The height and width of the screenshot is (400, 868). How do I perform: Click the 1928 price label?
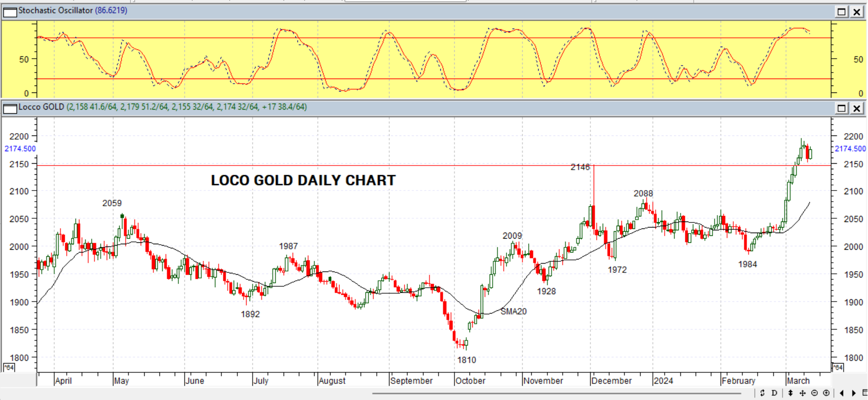[x=546, y=291]
